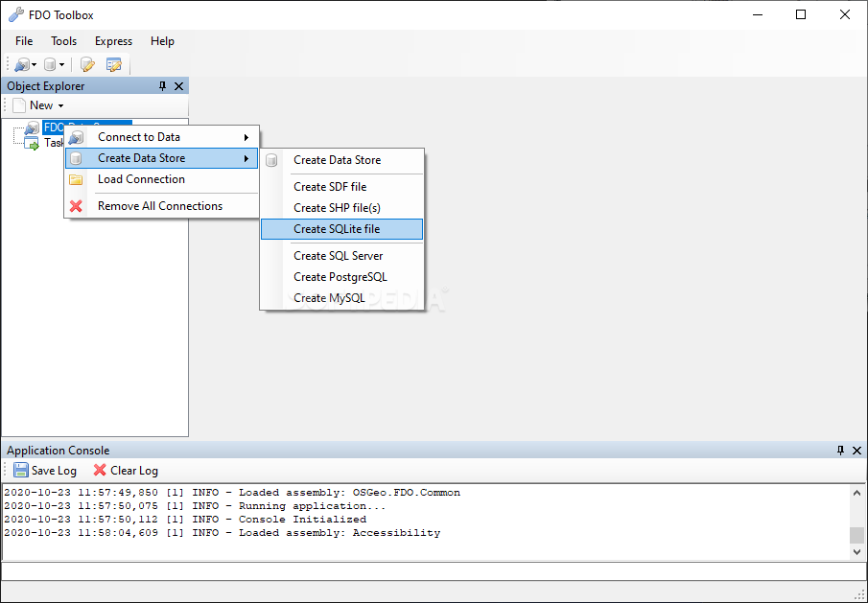This screenshot has width=868, height=603.
Task: Maximize the FDO Toolbox window
Action: tap(801, 15)
